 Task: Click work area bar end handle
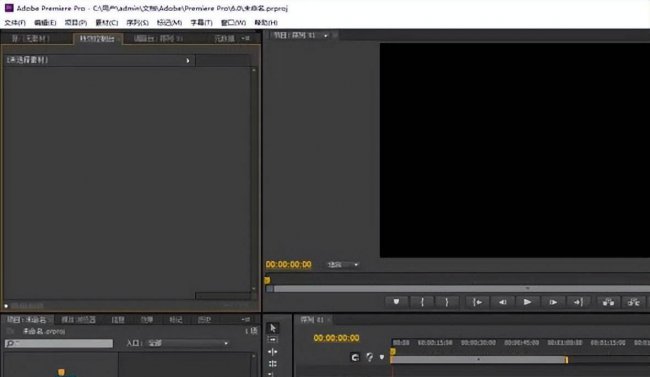(566, 360)
